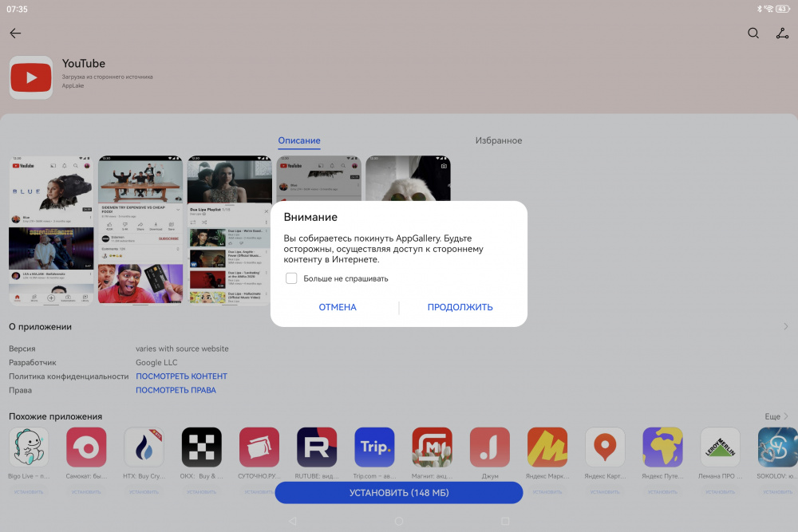The width and height of the screenshot is (798, 532).
Task: Open the ПОСМОТРЕТЬ КОНТЕНТ privacy link
Action: (x=181, y=376)
